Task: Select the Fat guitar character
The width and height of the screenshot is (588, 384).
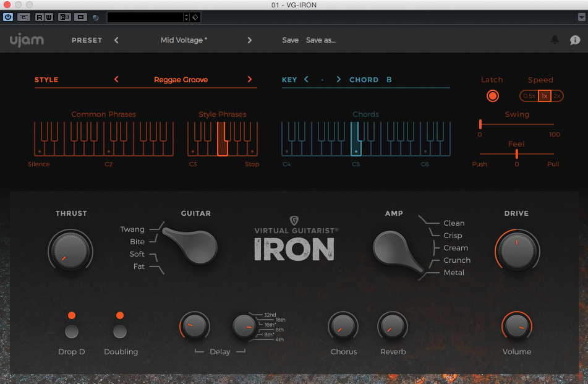Action: tap(138, 267)
